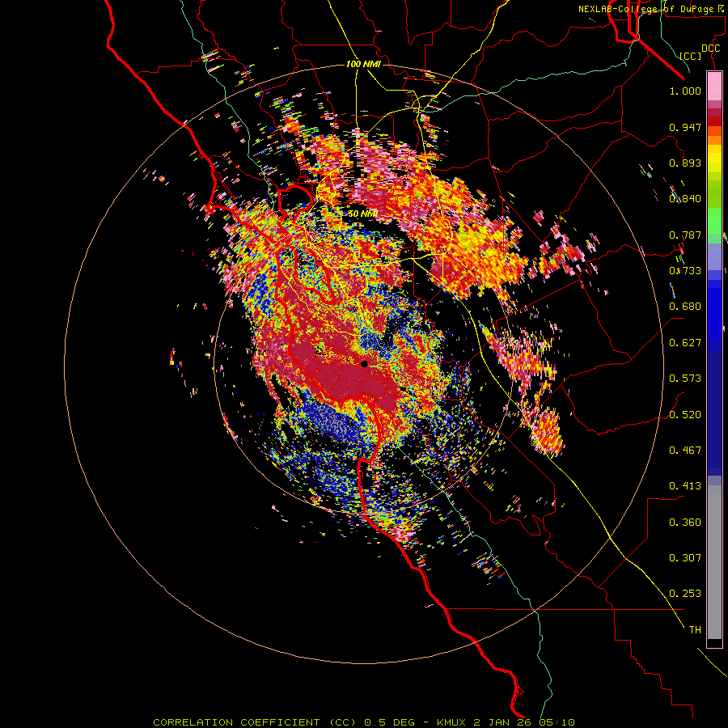Click the DCC label above the color scale
728x728 pixels.
[x=710, y=48]
